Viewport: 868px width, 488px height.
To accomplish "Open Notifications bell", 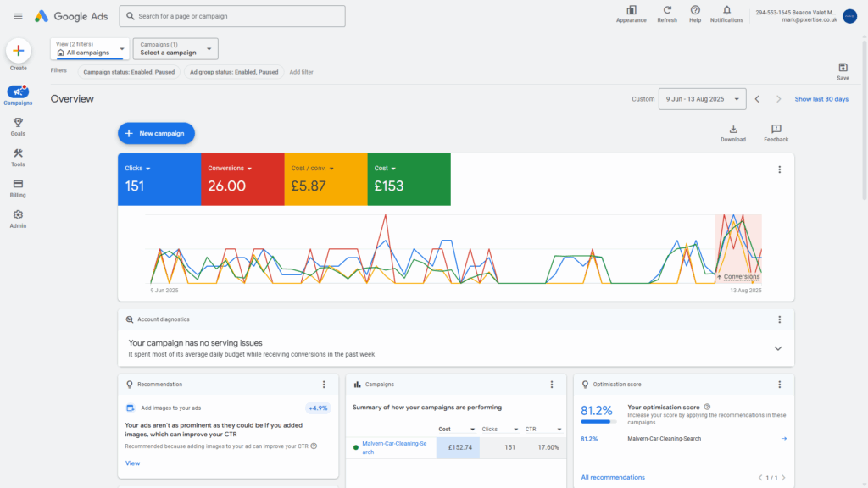I will click(x=726, y=14).
